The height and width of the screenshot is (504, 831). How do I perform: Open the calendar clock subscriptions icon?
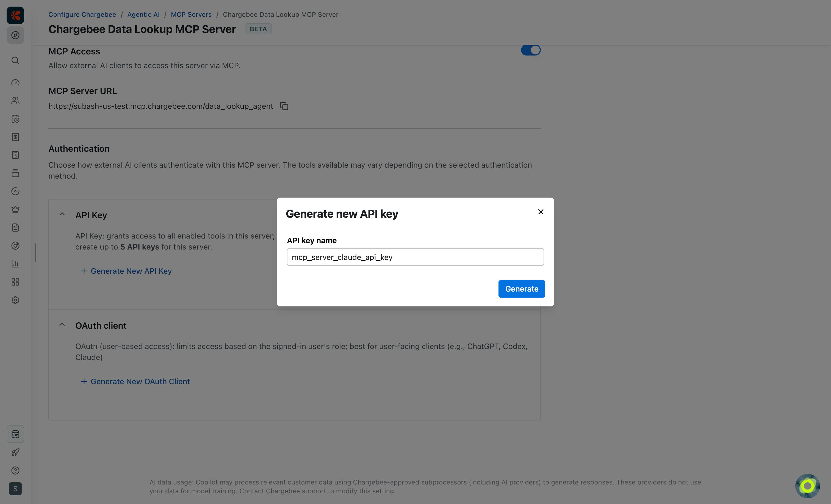point(15,119)
